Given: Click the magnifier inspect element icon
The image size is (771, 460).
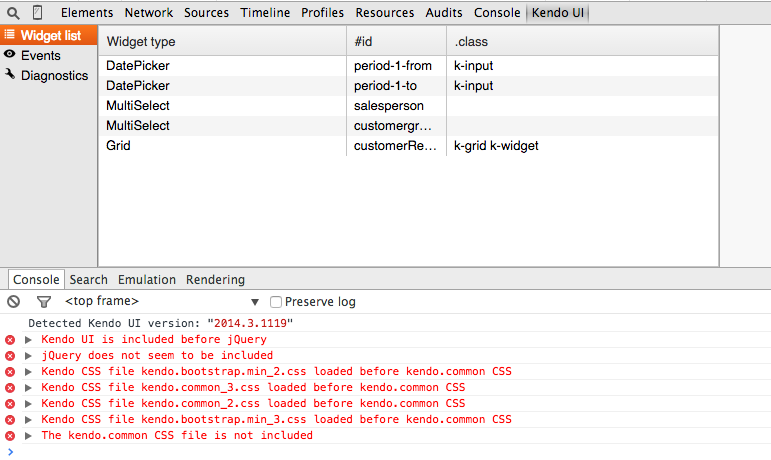Looking at the screenshot, I should tap(13, 13).
